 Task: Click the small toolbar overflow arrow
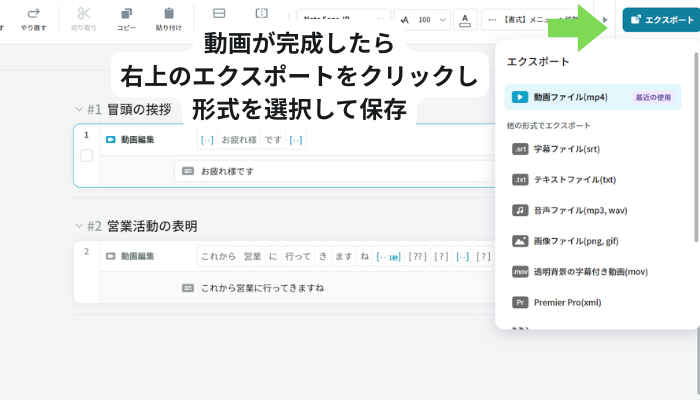pos(605,20)
